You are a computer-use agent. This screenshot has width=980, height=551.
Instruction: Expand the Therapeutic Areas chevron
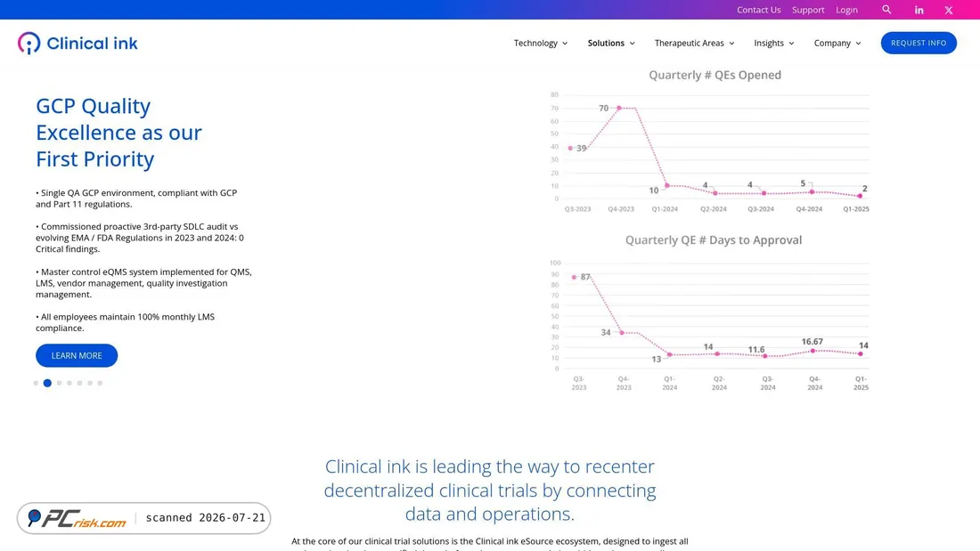pyautogui.click(x=731, y=44)
